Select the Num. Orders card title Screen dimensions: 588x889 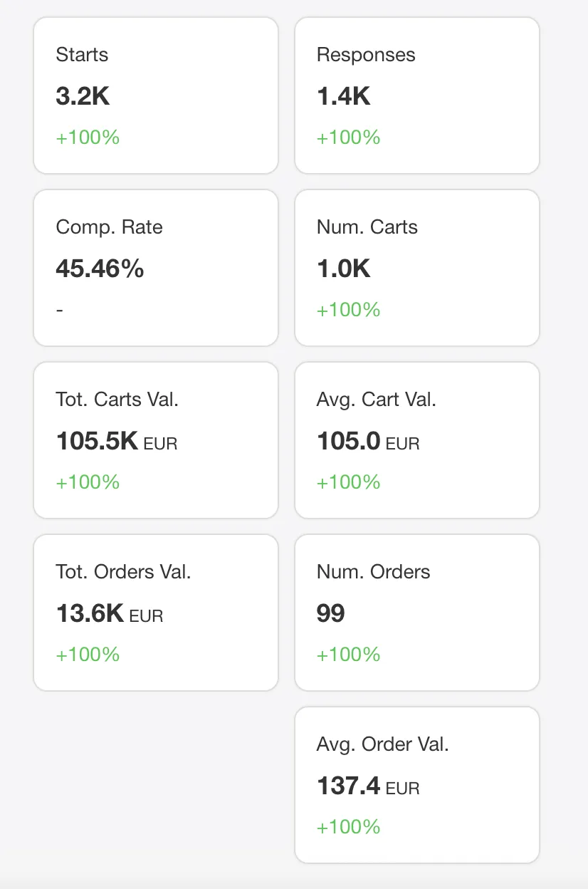(373, 572)
